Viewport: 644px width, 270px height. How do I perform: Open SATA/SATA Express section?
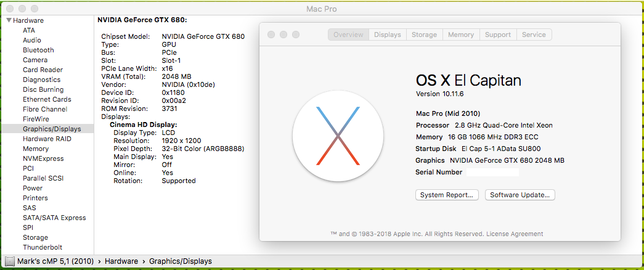(x=54, y=218)
